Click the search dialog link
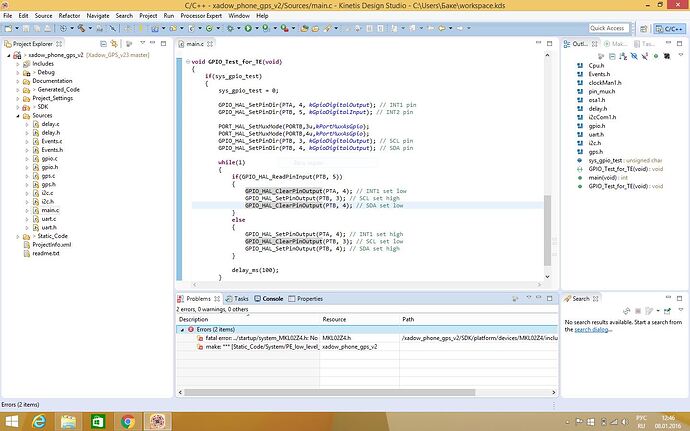The height and width of the screenshot is (431, 690). (592, 329)
